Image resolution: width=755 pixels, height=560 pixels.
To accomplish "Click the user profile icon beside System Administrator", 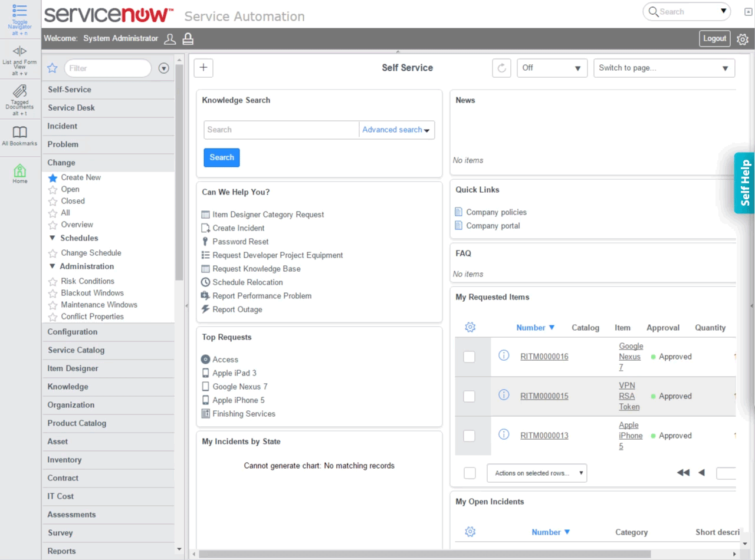I will click(x=170, y=39).
